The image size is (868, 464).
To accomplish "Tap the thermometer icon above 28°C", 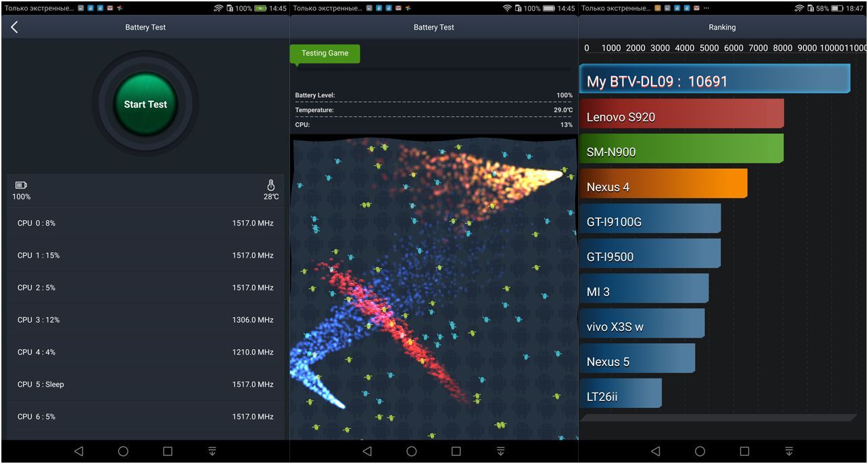I will coord(271,185).
